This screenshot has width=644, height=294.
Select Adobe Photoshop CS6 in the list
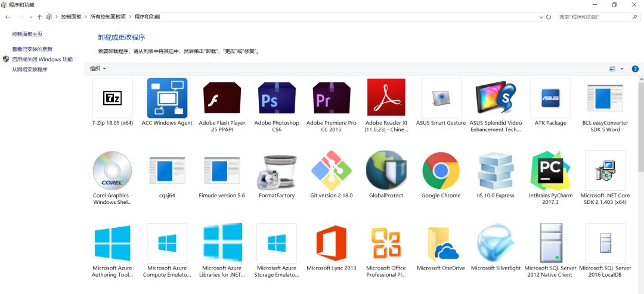[277, 98]
